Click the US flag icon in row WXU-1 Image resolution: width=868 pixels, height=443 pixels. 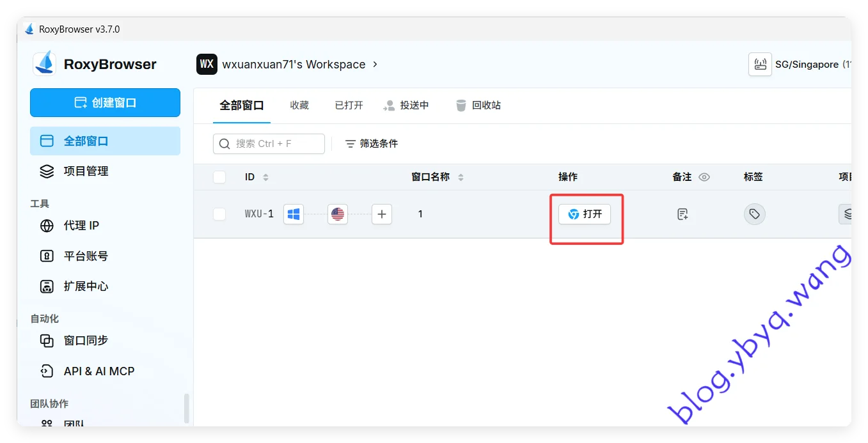pos(338,214)
